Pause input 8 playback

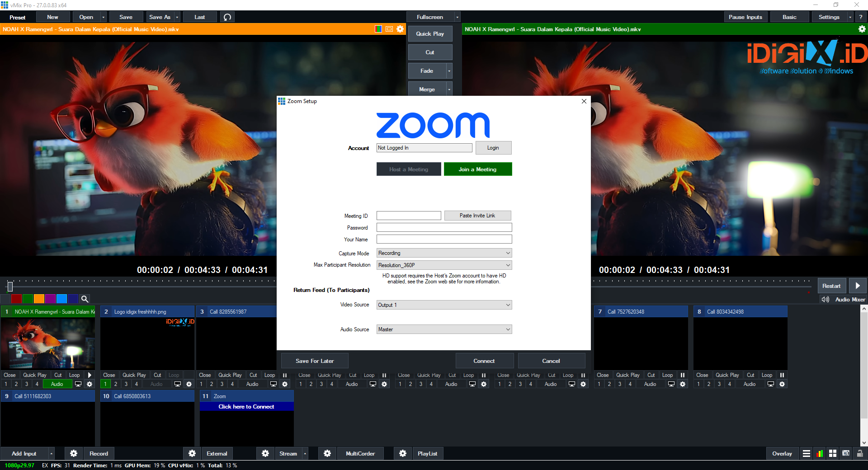coord(782,375)
